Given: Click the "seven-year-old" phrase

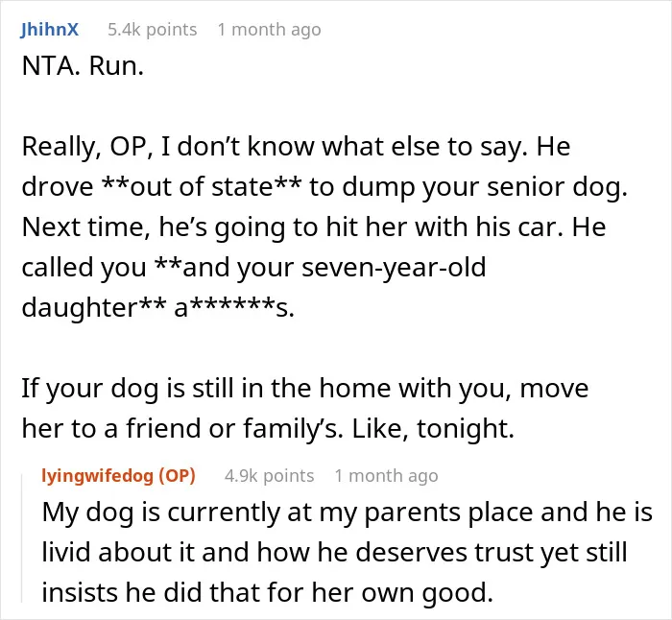Looking at the screenshot, I should pyautogui.click(x=394, y=267).
